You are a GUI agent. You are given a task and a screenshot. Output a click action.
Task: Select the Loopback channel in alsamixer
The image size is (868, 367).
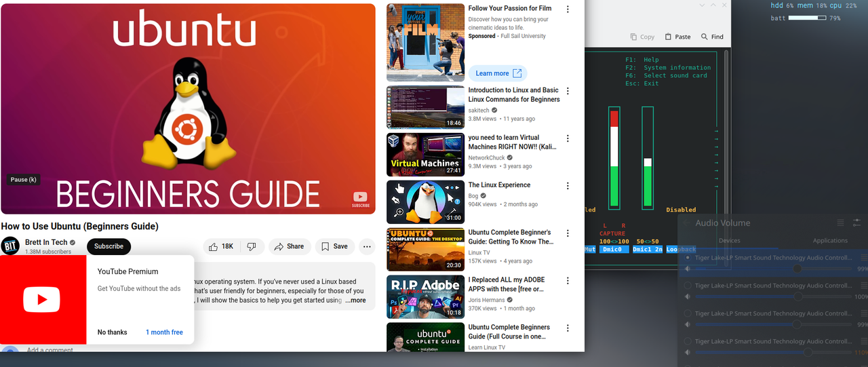click(682, 250)
